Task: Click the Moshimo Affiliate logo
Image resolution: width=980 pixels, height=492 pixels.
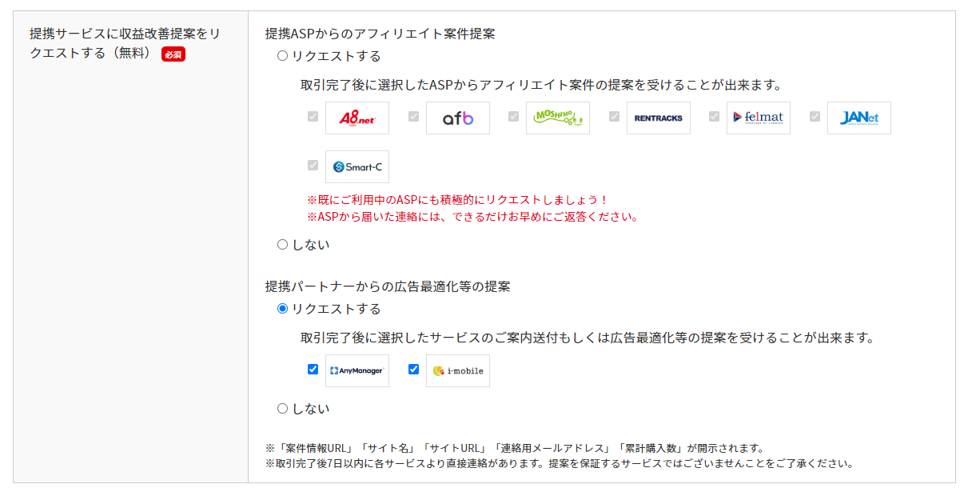Action: tap(558, 118)
